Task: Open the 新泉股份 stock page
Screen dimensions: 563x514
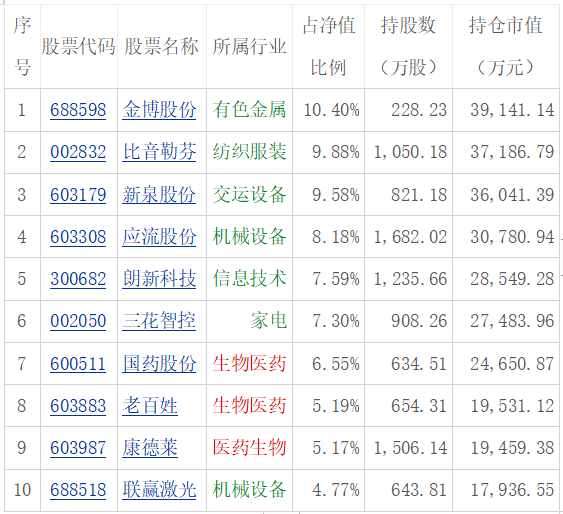Action: point(159,195)
